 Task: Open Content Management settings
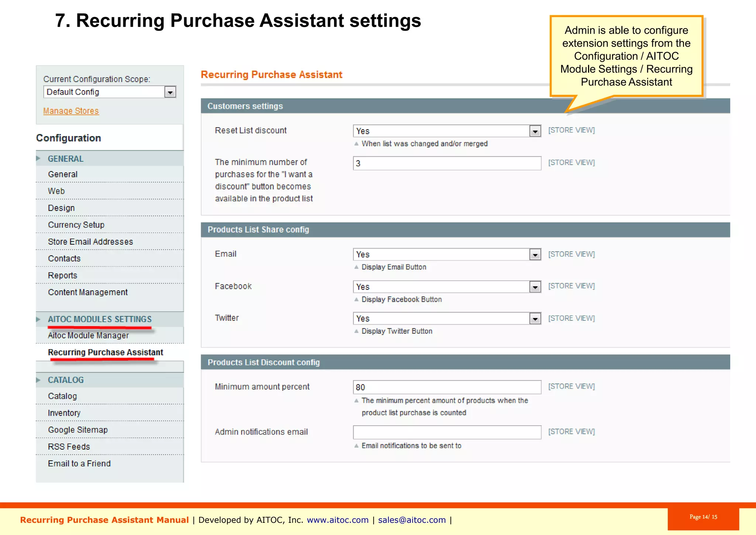point(88,292)
